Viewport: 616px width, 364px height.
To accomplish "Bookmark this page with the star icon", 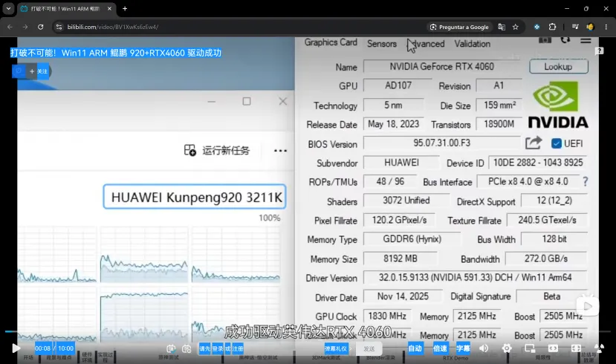I will pyautogui.click(x=516, y=27).
